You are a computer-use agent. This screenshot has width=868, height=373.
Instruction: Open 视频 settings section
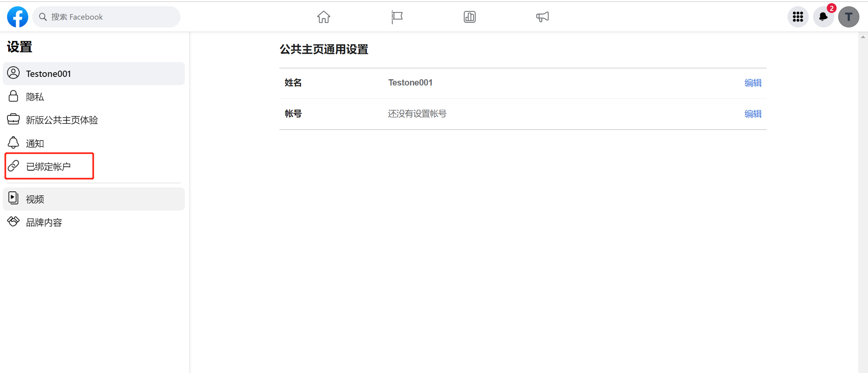pyautogui.click(x=94, y=199)
